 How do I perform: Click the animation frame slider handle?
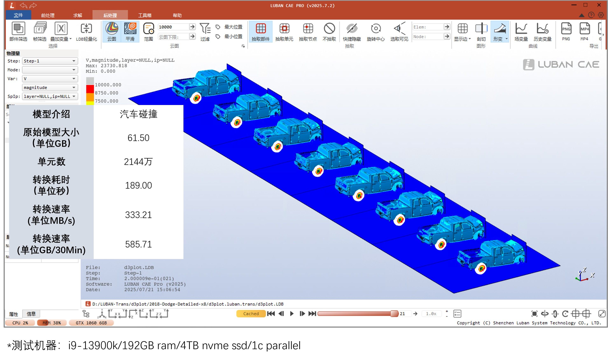coord(394,314)
